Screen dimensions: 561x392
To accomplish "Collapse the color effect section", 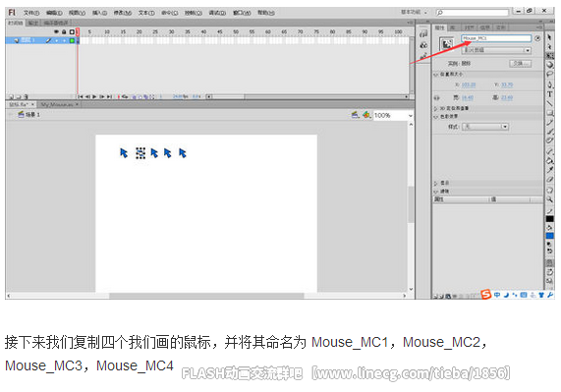I will pos(436,117).
